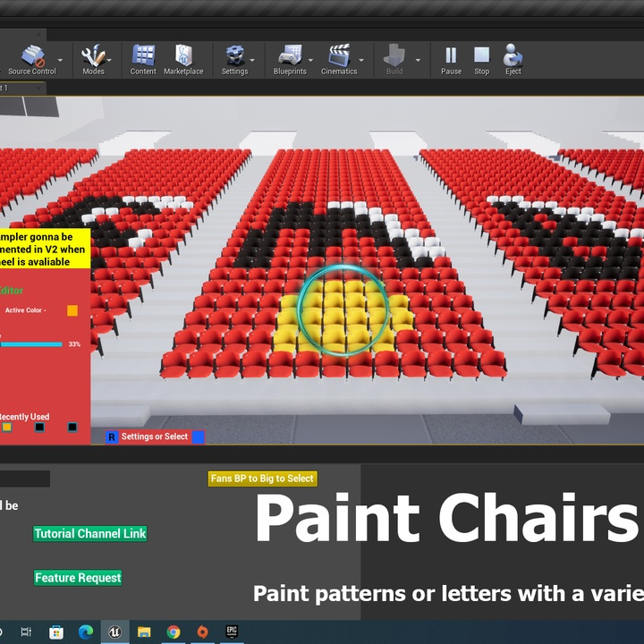This screenshot has height=644, width=644.
Task: Open the Modes tool icon
Action: point(93,60)
